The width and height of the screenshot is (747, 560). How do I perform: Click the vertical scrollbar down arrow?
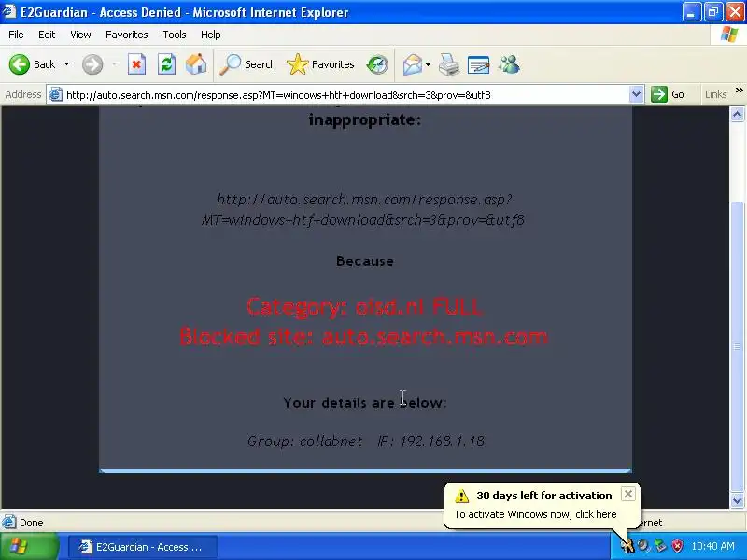[737, 500]
